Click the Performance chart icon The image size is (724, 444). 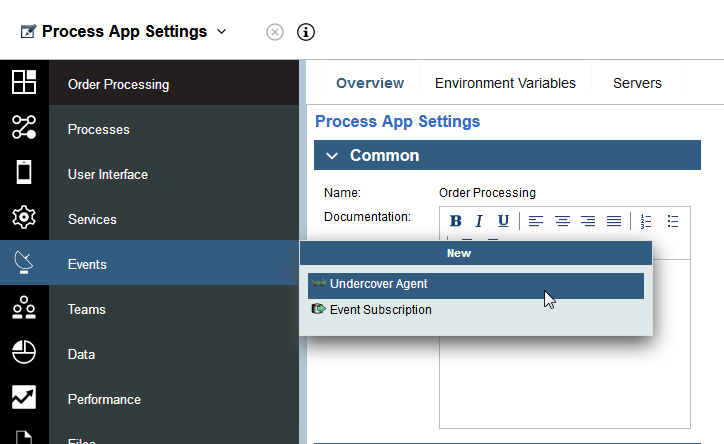coord(24,398)
